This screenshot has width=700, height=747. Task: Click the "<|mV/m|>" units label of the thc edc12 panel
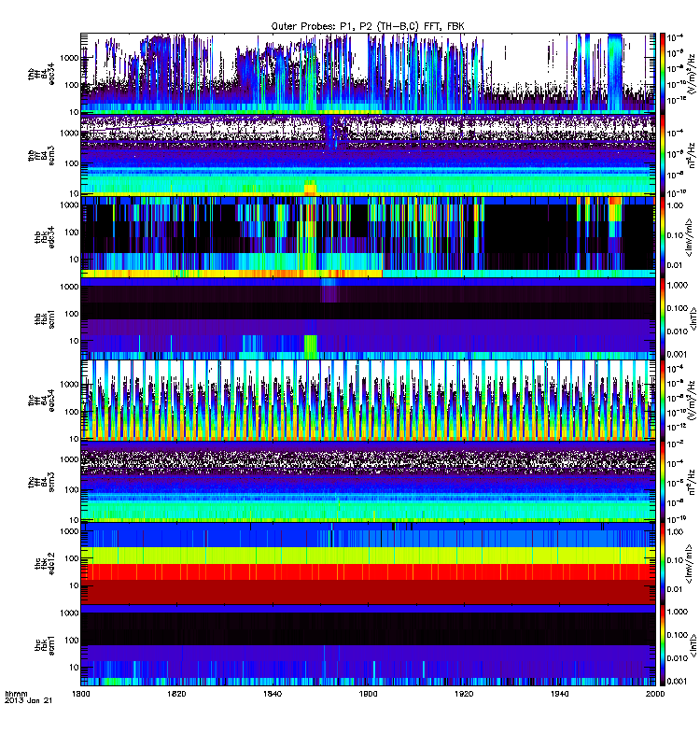coord(689,564)
